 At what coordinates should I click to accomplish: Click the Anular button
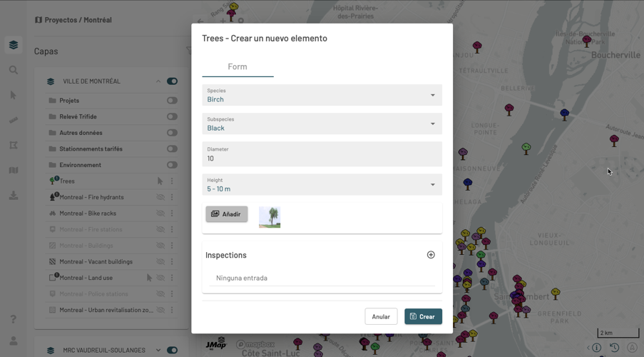[381, 317]
